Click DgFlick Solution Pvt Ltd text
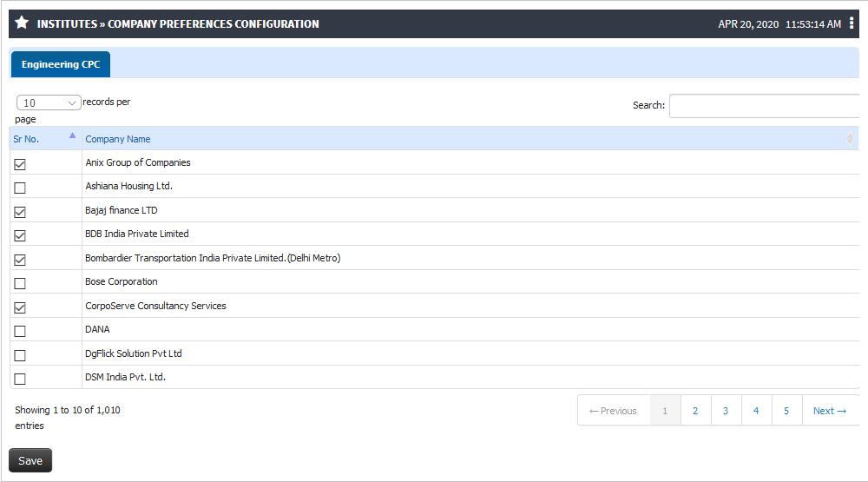Screen dimensions: 868x482 (x=134, y=353)
